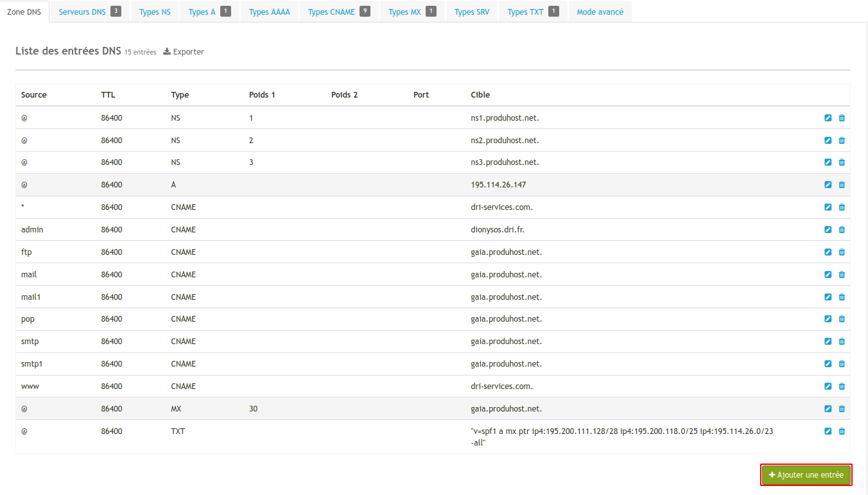Delete the smtp1 CNAME entry
This screenshot has width=868, height=495.
click(842, 364)
